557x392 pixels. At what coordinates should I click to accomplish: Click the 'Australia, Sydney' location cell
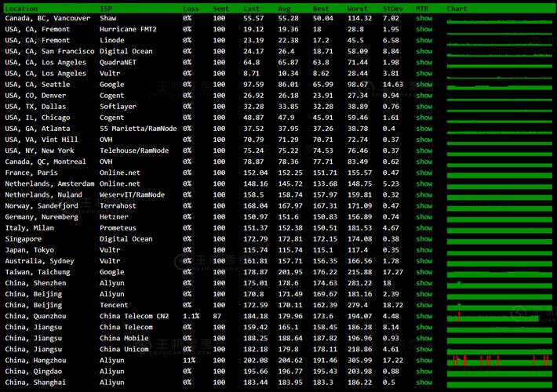tap(39, 260)
